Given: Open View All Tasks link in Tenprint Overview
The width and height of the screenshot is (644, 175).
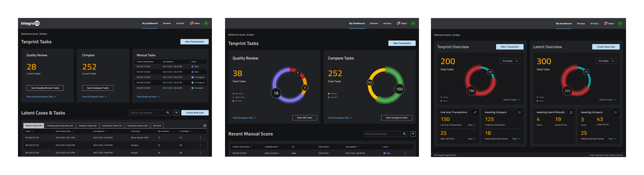Looking at the screenshot, I should pos(511,100).
